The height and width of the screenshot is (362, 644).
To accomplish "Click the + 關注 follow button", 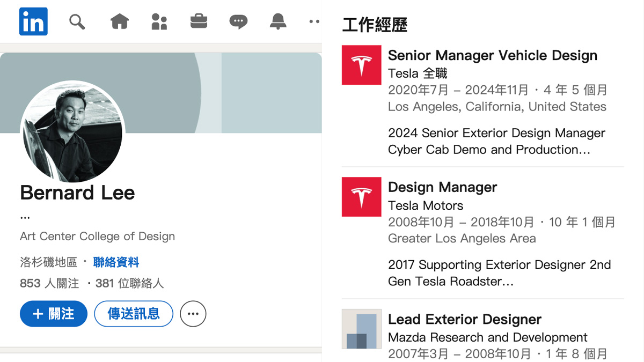I will click(x=54, y=314).
